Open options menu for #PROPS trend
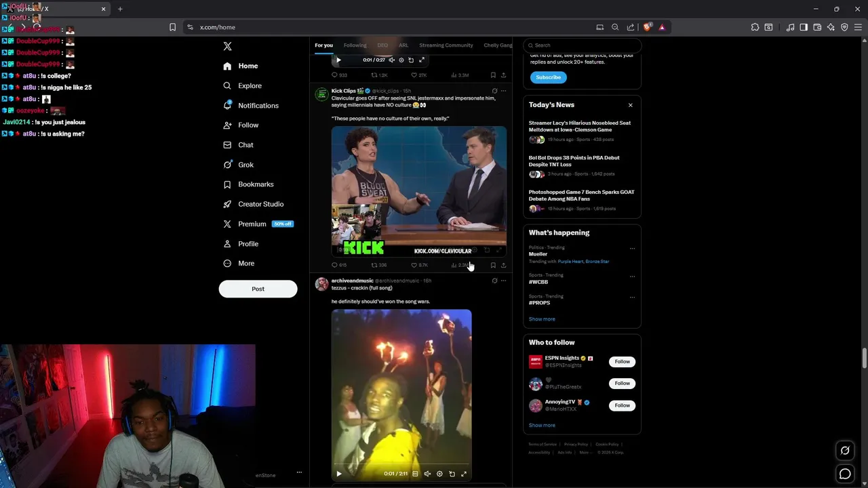868x488 pixels. tap(632, 297)
